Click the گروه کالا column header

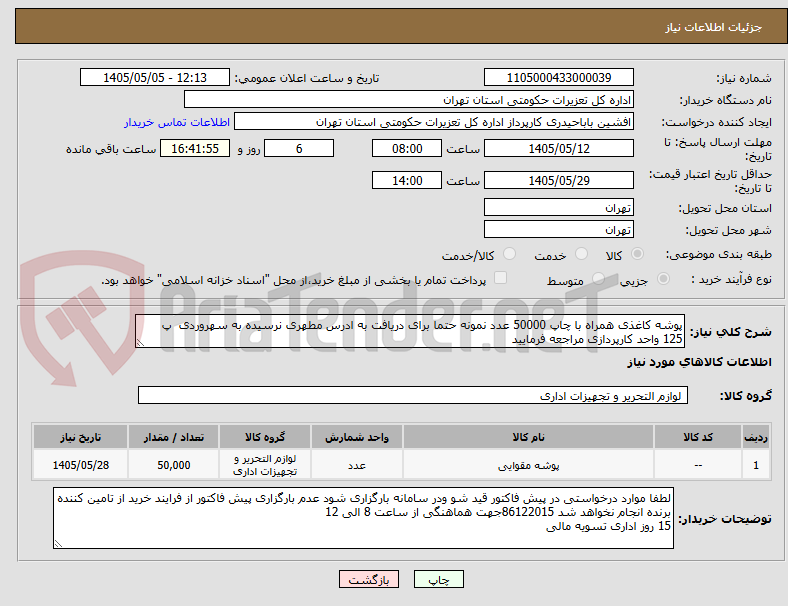click(x=265, y=437)
